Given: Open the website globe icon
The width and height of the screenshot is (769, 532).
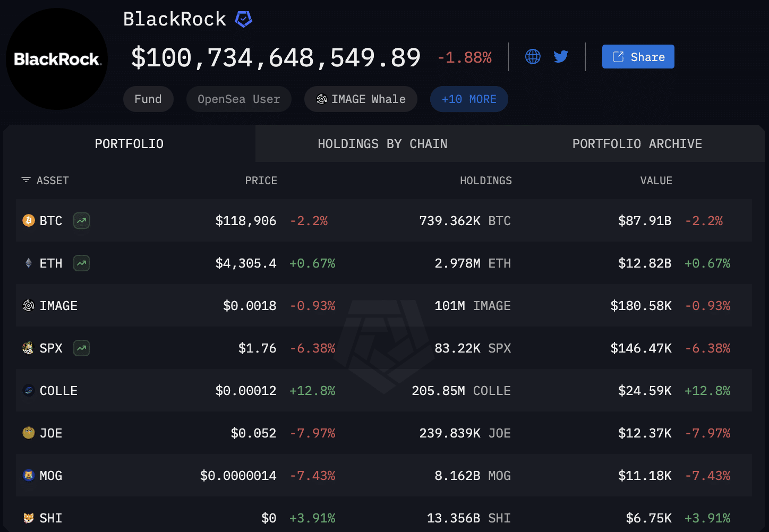Looking at the screenshot, I should [x=533, y=57].
